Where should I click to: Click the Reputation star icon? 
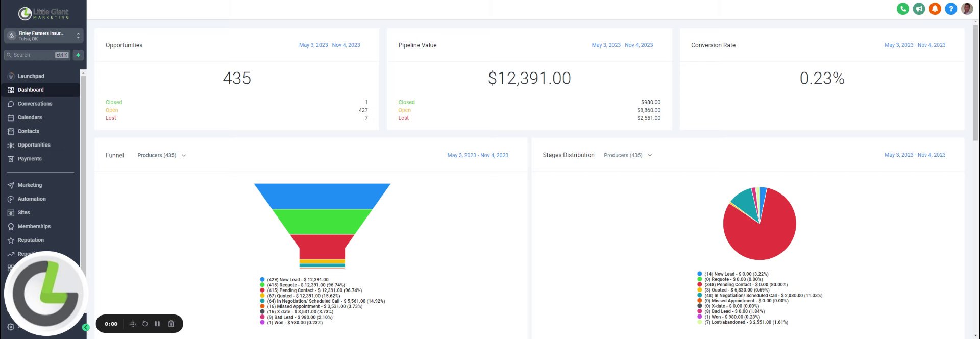[11, 240]
